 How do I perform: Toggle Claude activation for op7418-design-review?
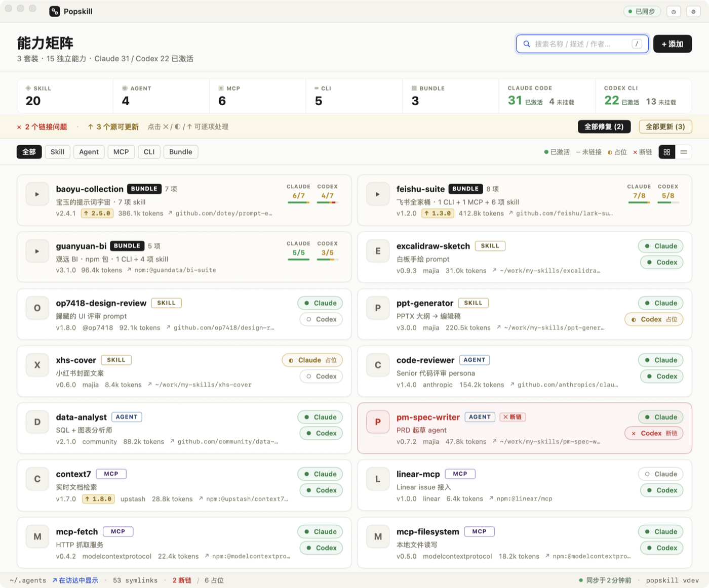pos(320,303)
